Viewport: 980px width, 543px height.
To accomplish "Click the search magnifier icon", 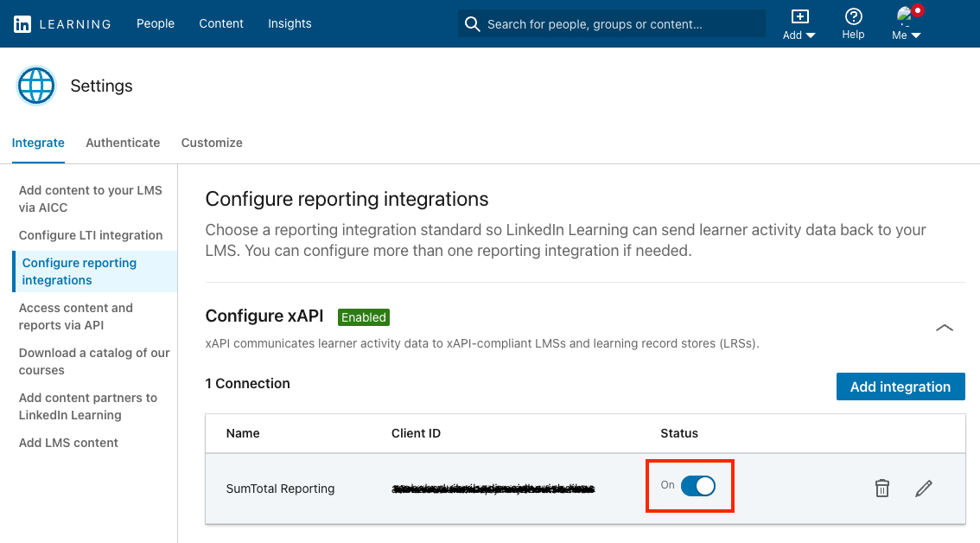I will pos(473,23).
